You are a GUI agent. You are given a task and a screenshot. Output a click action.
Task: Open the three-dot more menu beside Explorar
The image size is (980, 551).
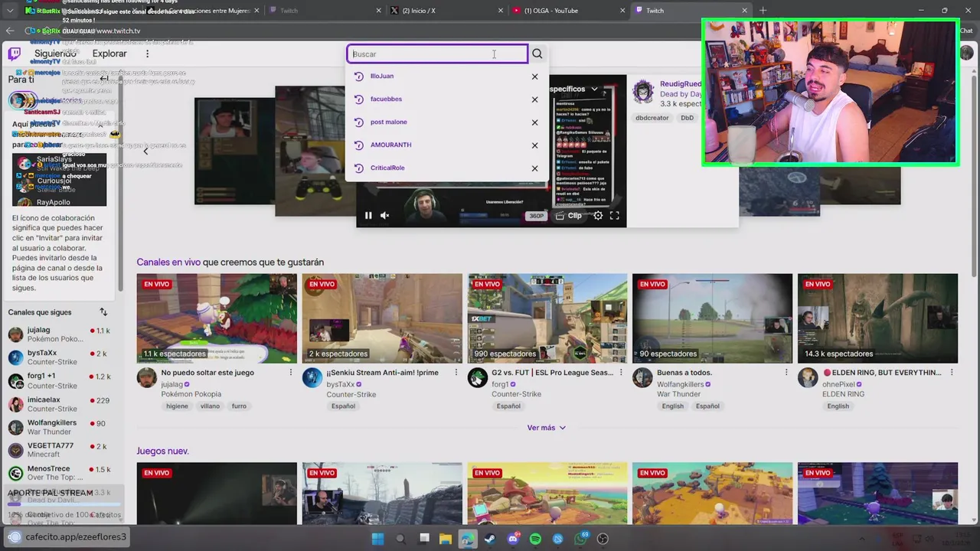click(x=147, y=54)
